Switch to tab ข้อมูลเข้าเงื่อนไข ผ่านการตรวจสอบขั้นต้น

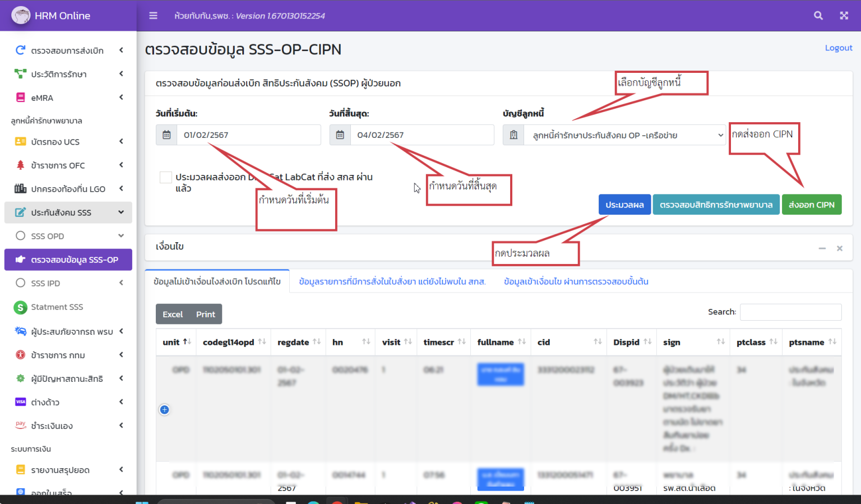(575, 281)
